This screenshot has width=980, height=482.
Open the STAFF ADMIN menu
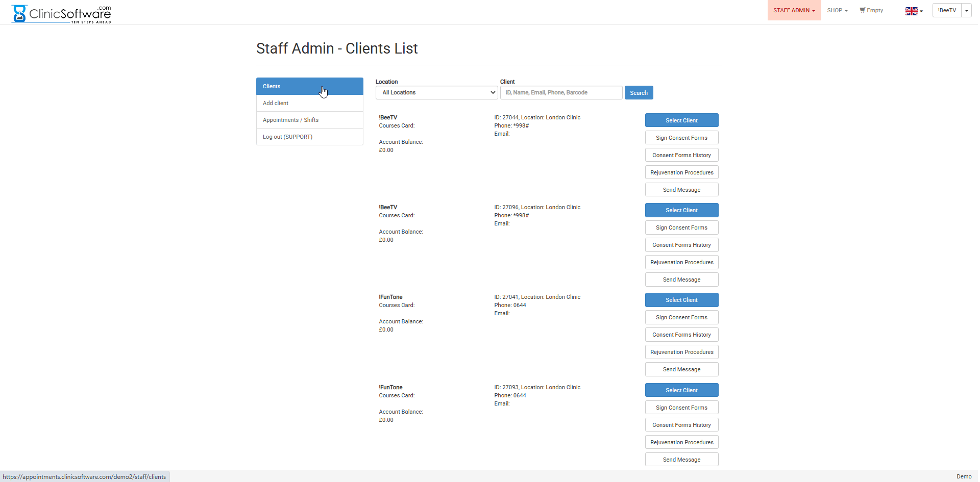click(x=793, y=10)
